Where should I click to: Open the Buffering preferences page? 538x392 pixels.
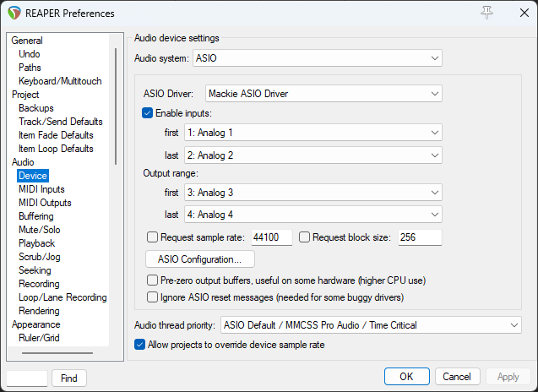click(36, 216)
